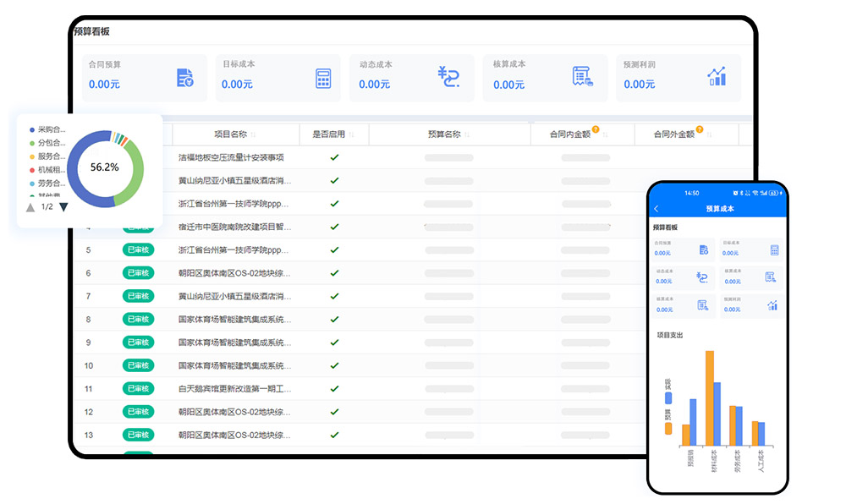Viewport: 846px width, 504px height.
Task: Click the 已审核 badge in row 11
Action: coord(138,389)
